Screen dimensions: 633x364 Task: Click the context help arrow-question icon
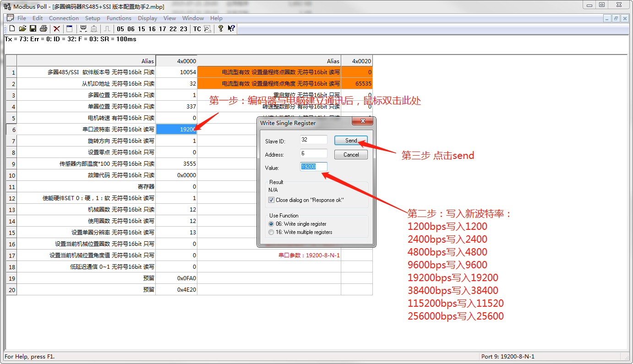[231, 28]
